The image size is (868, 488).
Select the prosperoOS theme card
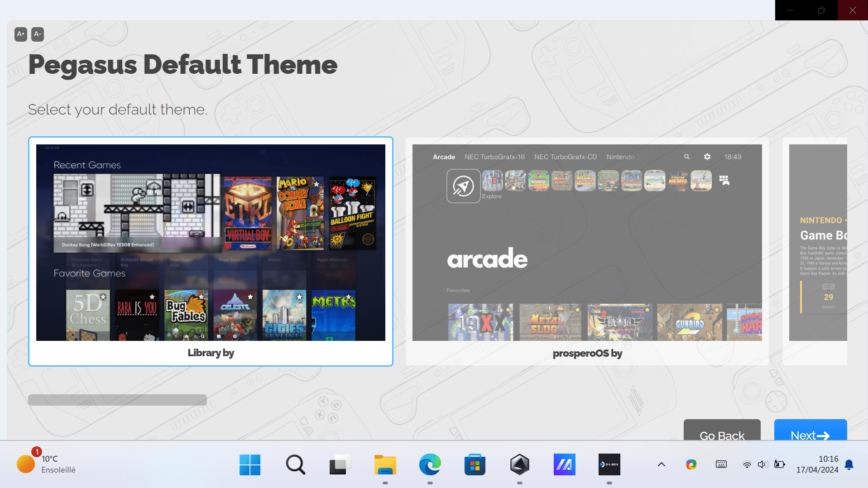click(x=587, y=251)
